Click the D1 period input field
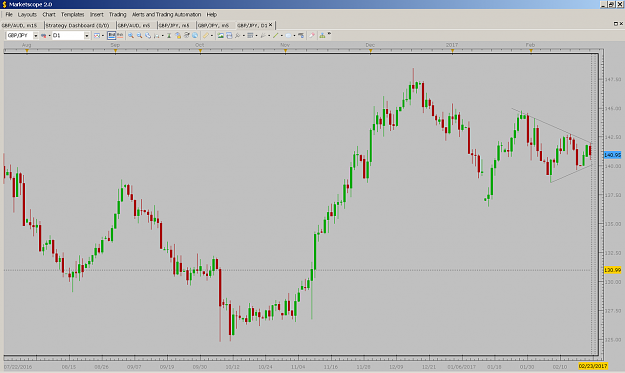Image resolution: width=625 pixels, height=373 pixels. pos(68,35)
